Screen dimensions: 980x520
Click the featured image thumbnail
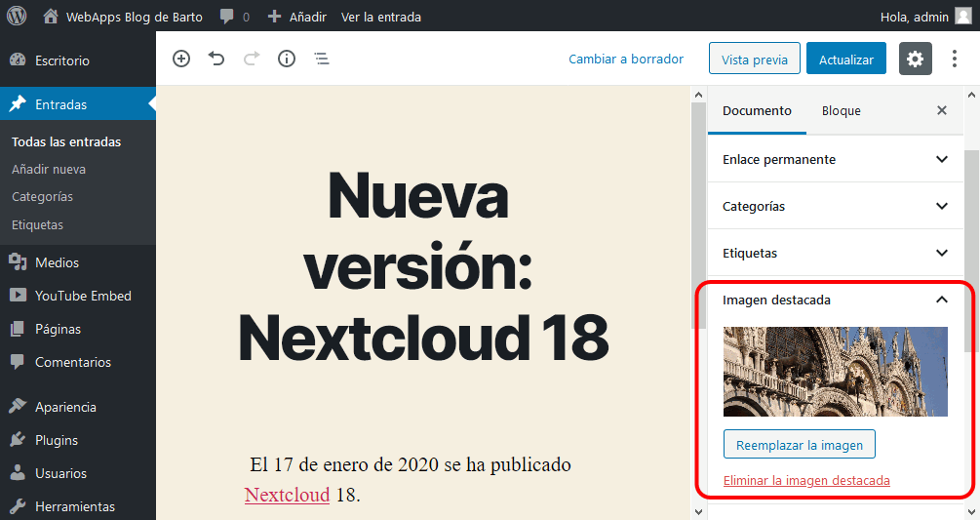pos(835,372)
